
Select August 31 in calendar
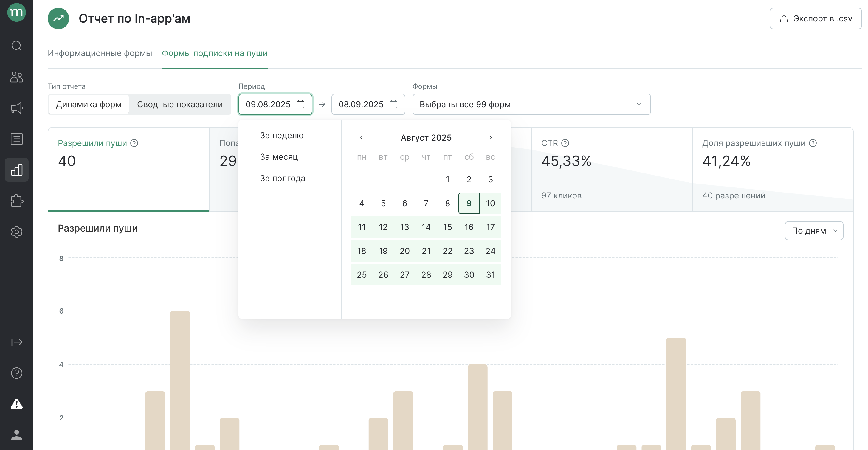tap(491, 275)
